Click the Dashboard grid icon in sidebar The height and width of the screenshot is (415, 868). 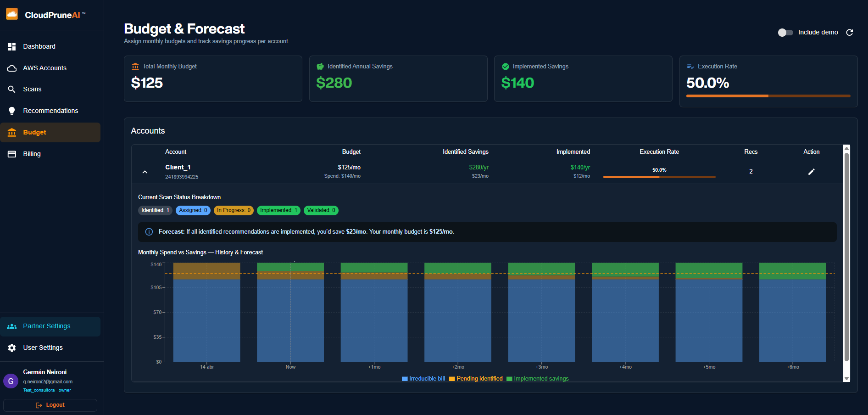pyautogui.click(x=12, y=46)
